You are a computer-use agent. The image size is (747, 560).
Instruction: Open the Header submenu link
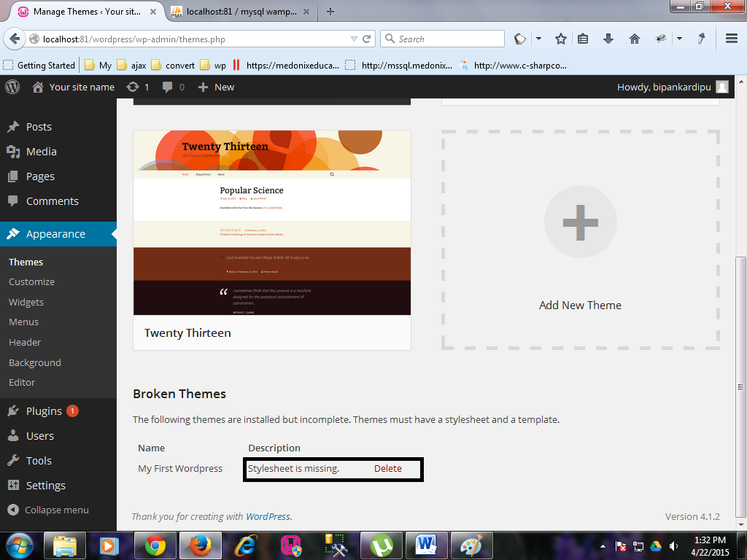click(25, 342)
